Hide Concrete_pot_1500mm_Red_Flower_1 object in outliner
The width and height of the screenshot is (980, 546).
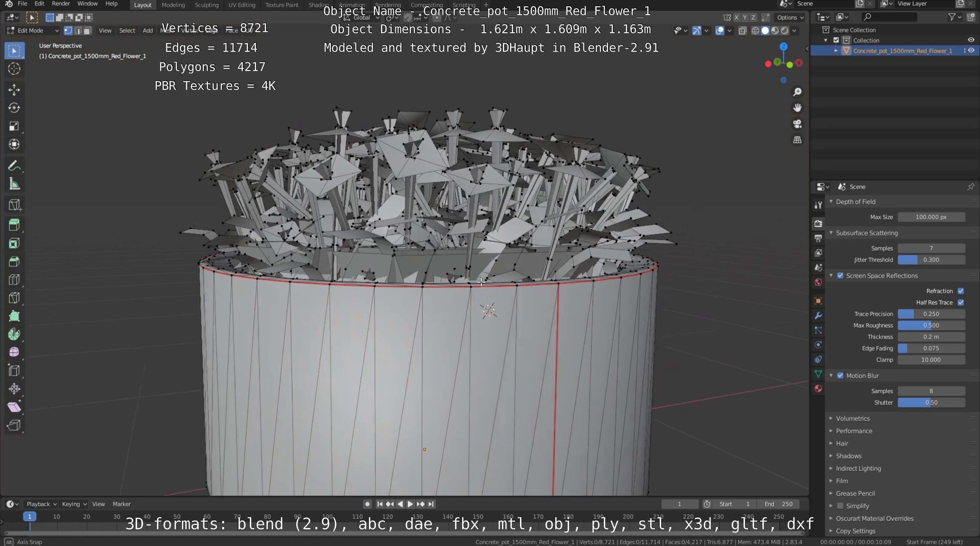(971, 51)
